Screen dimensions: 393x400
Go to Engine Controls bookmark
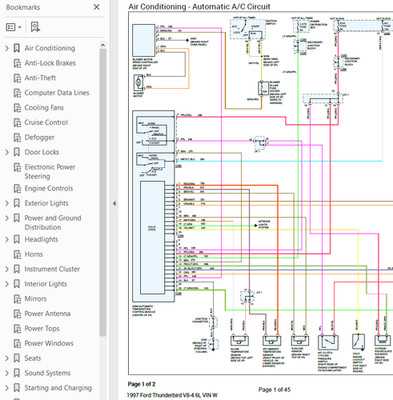[x=48, y=189]
